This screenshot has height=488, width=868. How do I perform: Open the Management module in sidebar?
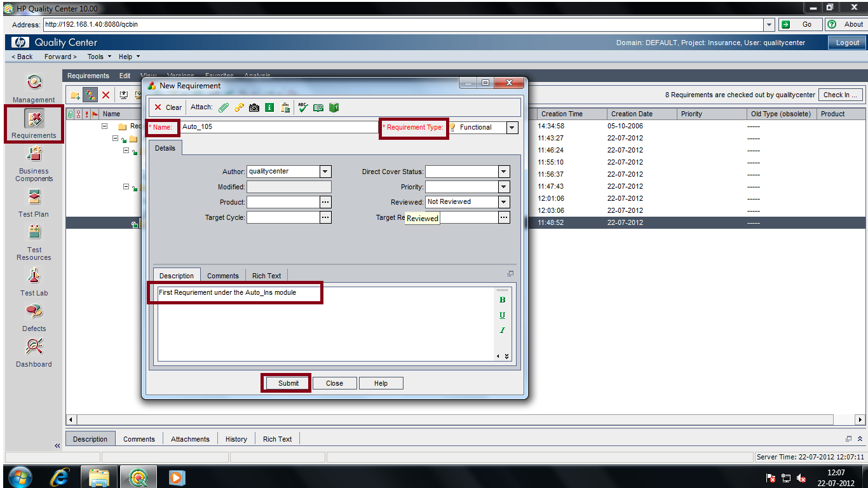pyautogui.click(x=34, y=89)
